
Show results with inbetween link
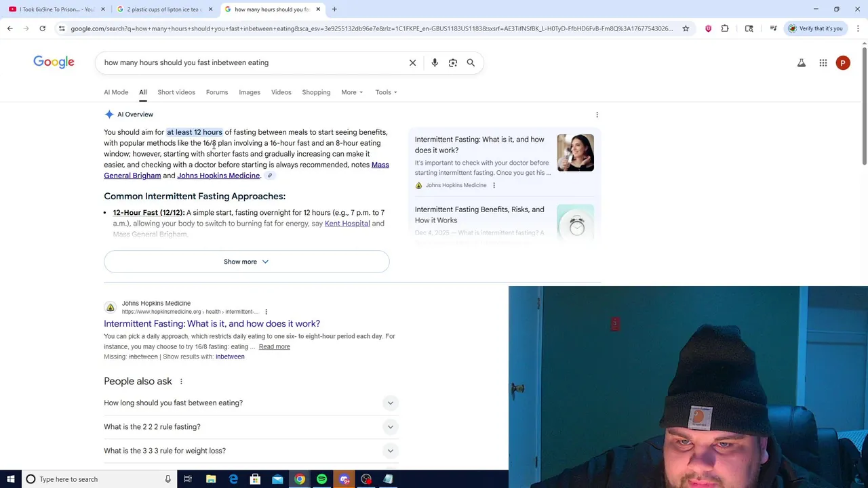click(230, 357)
